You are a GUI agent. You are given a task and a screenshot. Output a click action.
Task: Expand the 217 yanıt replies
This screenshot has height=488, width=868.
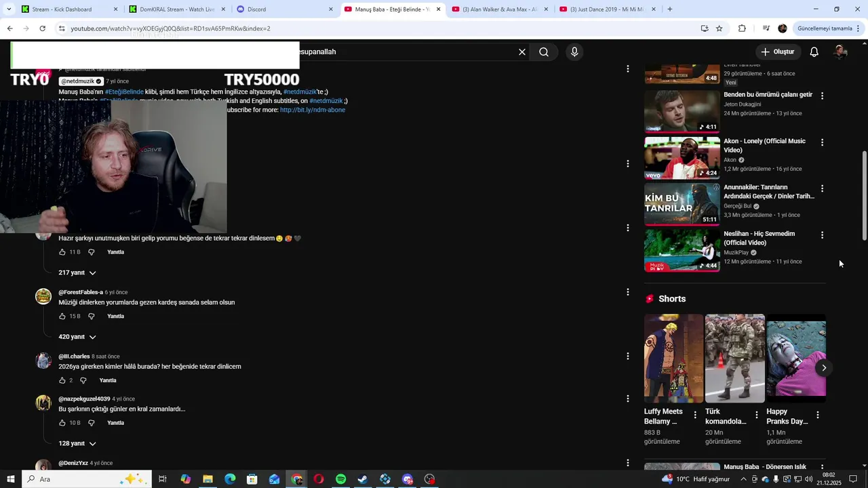tap(77, 272)
